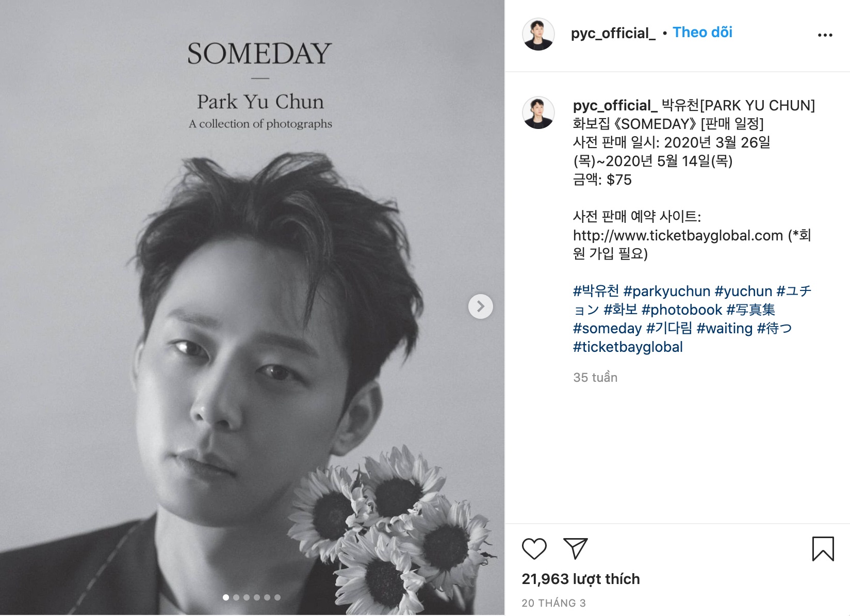Share the post via paper plane icon
This screenshot has height=616, width=850.
[575, 548]
